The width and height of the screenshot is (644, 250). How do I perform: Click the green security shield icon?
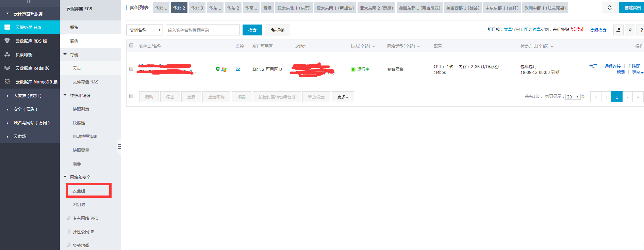click(218, 69)
